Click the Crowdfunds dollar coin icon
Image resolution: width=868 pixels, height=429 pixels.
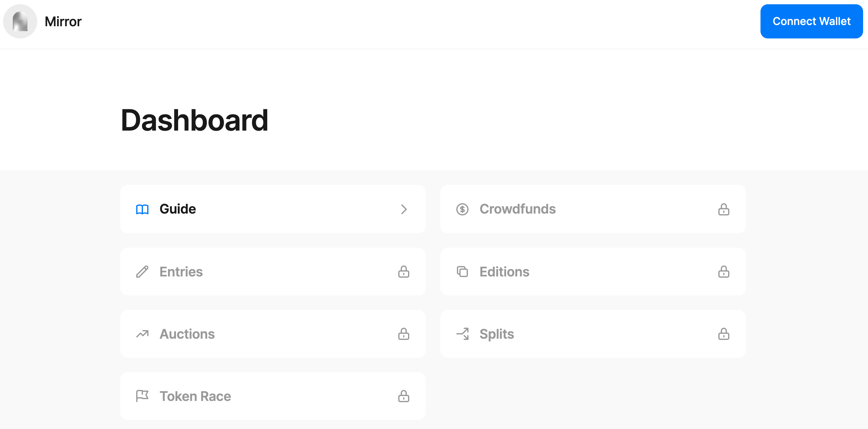462,209
